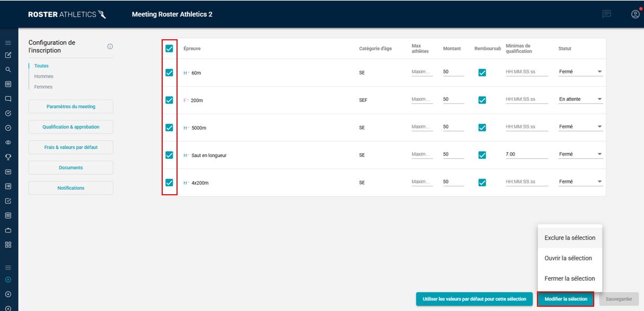Screen dimensions: 644x311
Task: Open the messages icon in the top header
Action: point(607,14)
